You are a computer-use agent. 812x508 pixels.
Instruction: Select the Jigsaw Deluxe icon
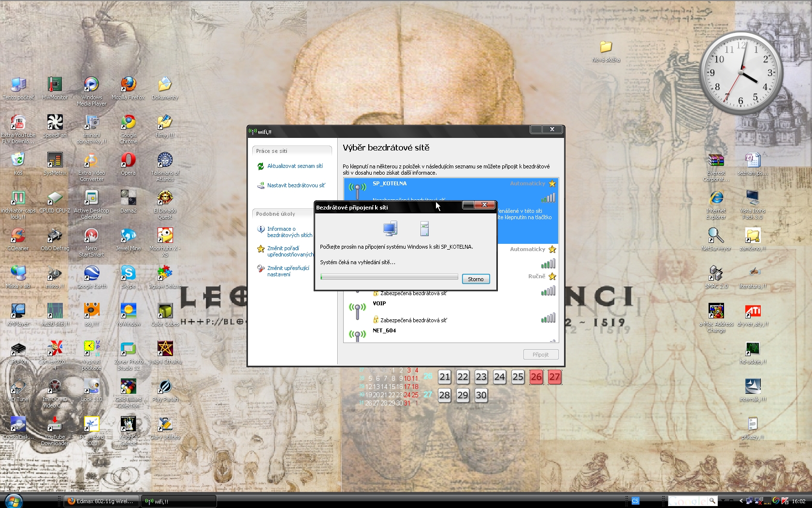pos(165,277)
